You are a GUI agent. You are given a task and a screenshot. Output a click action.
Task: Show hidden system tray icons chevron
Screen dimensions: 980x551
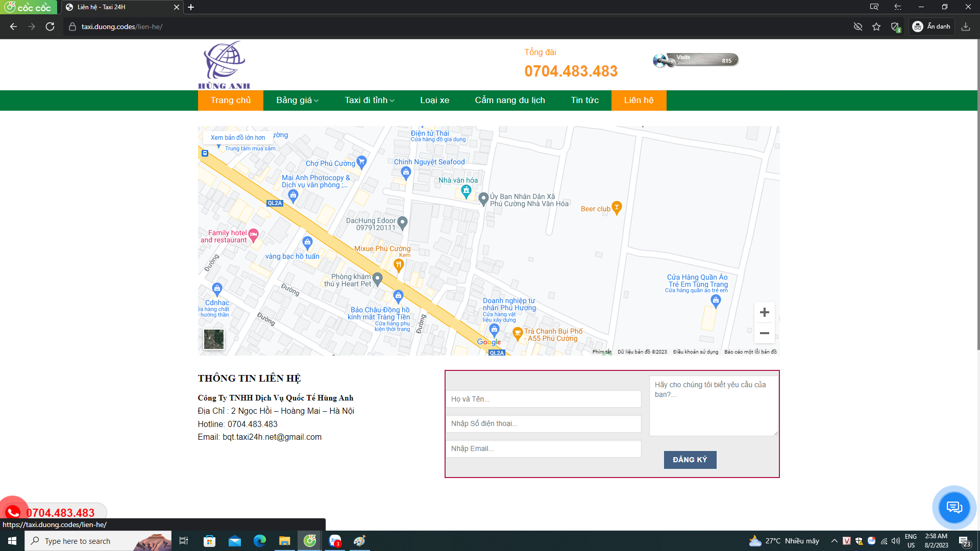tap(834, 541)
